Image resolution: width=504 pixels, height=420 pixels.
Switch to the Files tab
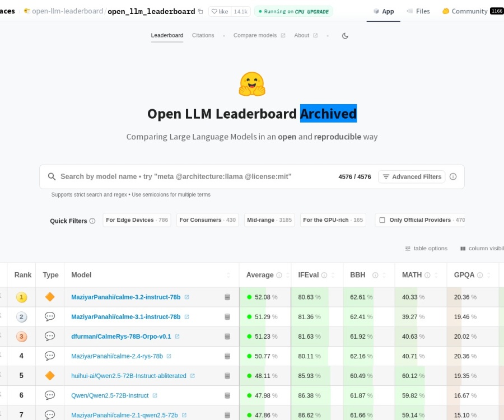(418, 11)
